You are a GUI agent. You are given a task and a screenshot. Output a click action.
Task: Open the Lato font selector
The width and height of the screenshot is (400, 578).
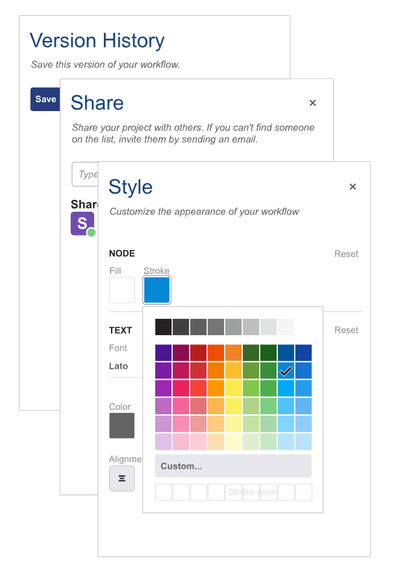pyautogui.click(x=125, y=366)
